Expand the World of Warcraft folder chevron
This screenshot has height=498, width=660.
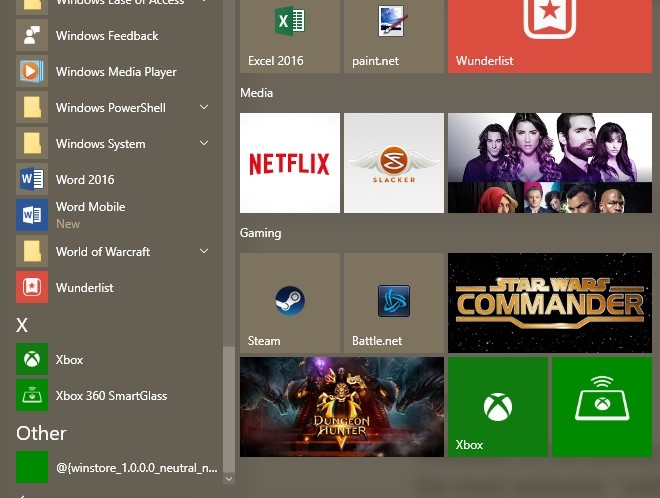(204, 251)
